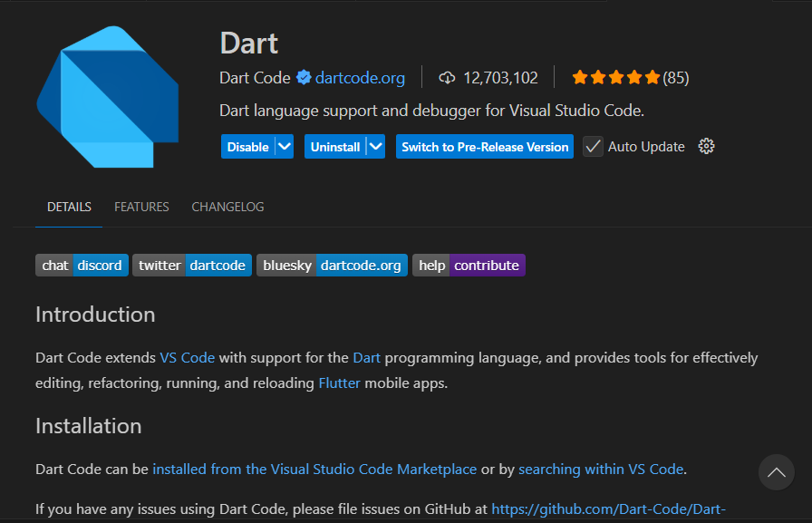Click the scroll-to-top arrow
Image resolution: width=812 pixels, height=523 pixels.
coord(776,472)
